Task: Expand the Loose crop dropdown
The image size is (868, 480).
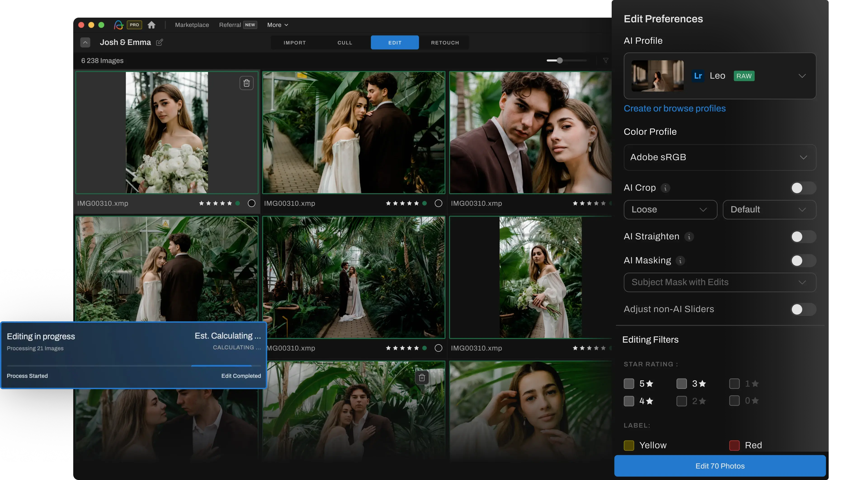Action: (x=670, y=209)
